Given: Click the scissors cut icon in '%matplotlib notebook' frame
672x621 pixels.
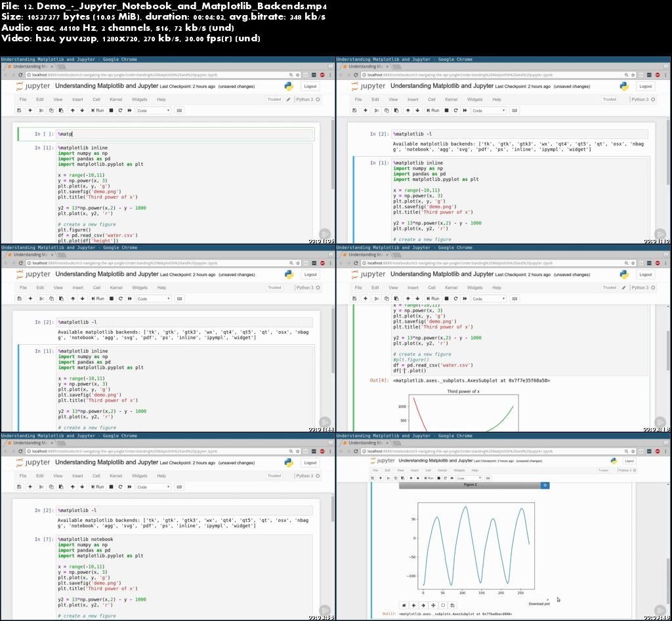Looking at the screenshot, I should tap(41, 487).
